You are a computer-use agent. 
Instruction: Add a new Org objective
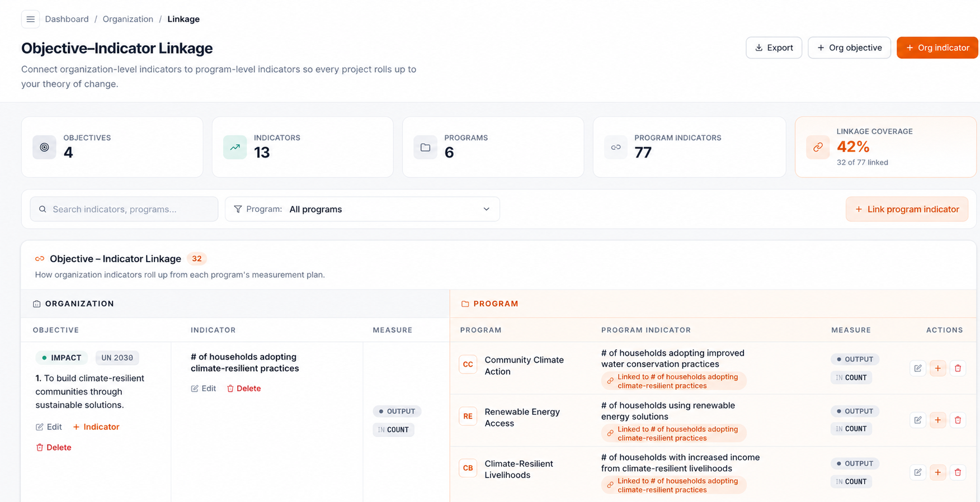(x=849, y=48)
